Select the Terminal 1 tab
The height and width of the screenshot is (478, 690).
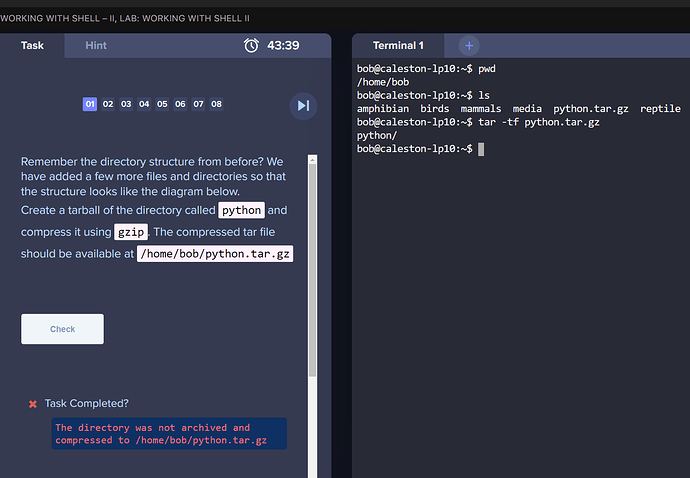(x=398, y=46)
